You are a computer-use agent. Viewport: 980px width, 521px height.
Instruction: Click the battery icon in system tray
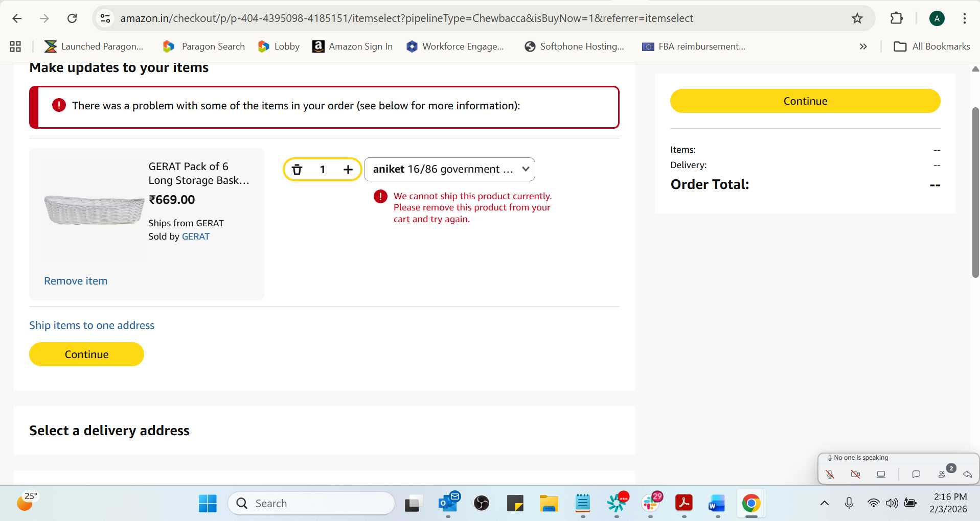coord(910,504)
